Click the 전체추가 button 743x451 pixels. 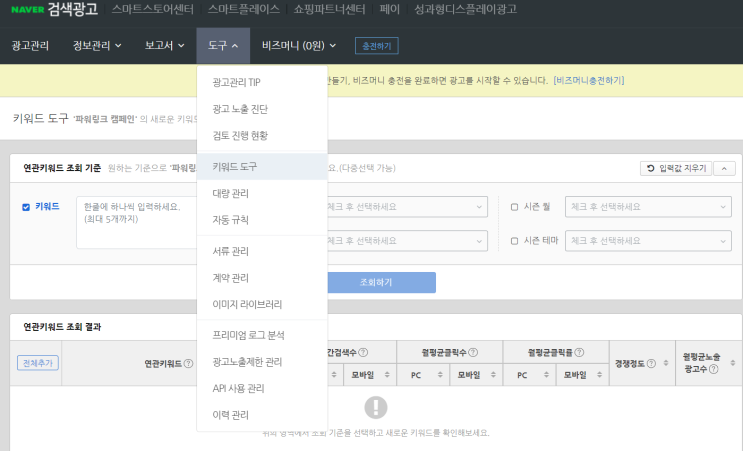point(38,363)
